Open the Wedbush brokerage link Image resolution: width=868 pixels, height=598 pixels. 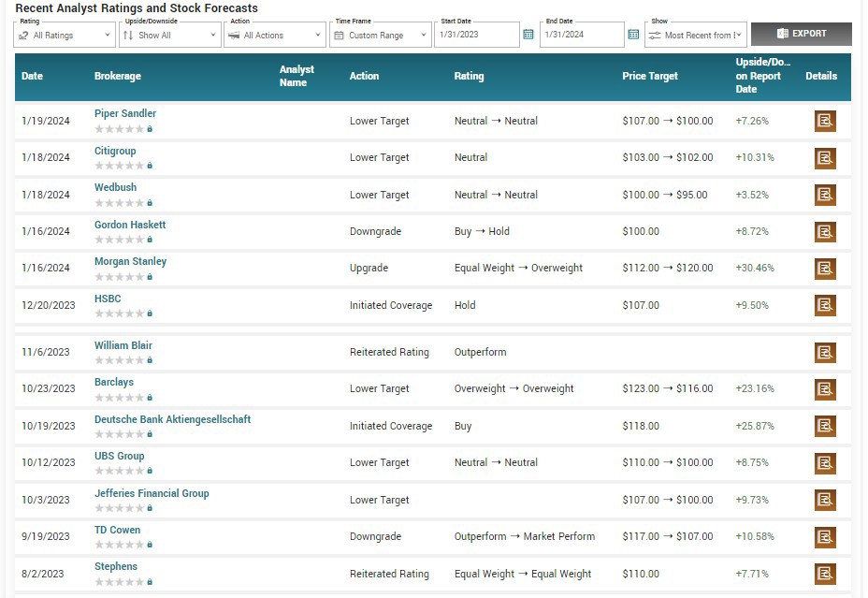(x=115, y=187)
